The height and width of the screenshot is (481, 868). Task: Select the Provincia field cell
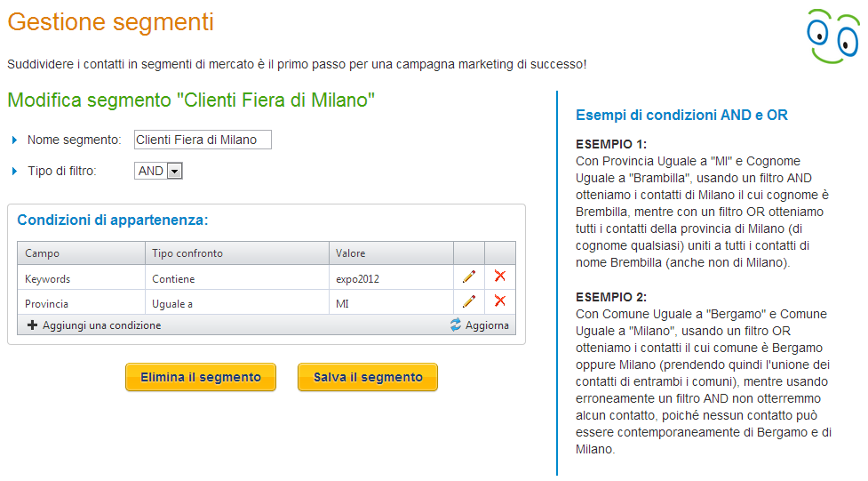coord(47,303)
